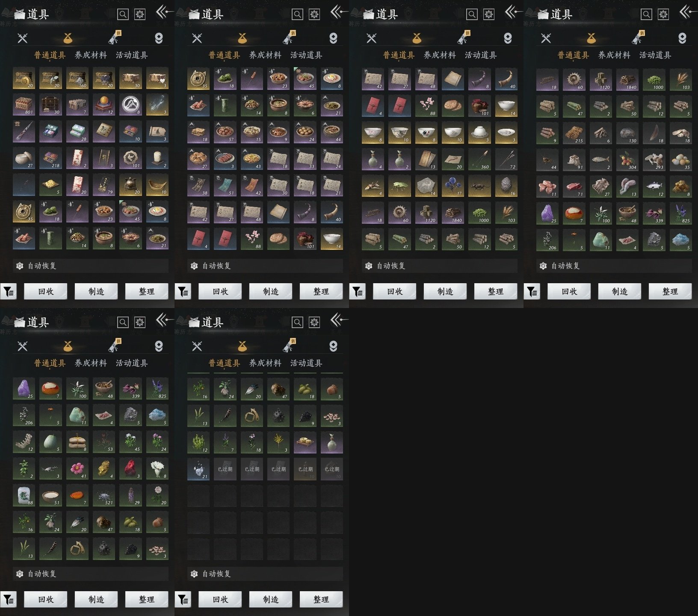Select the food dish with count 57
698x616 pixels.
click(x=225, y=132)
